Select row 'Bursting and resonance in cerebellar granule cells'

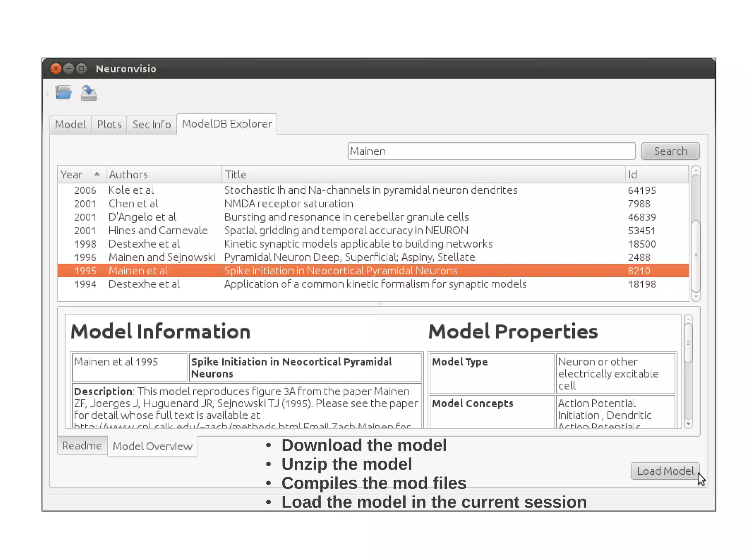point(373,217)
